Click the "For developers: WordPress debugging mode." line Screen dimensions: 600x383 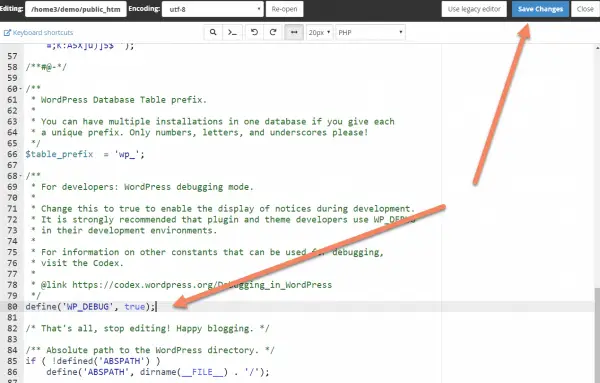pos(142,187)
